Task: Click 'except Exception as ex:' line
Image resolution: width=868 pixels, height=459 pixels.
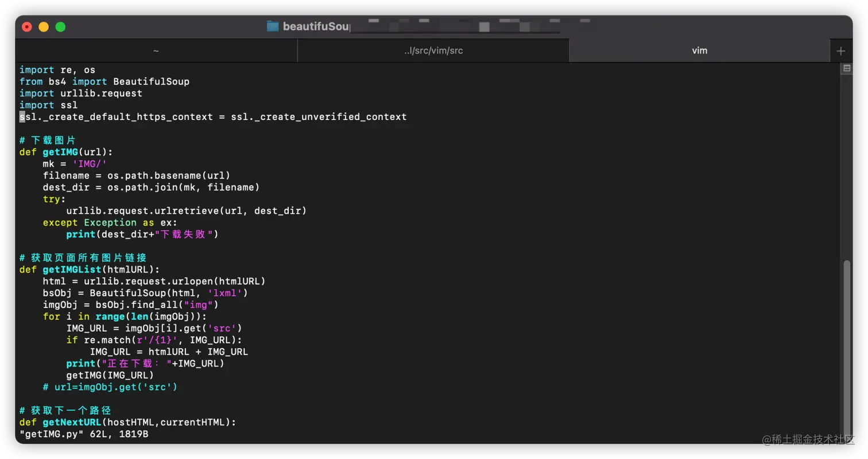Action: [x=110, y=223]
